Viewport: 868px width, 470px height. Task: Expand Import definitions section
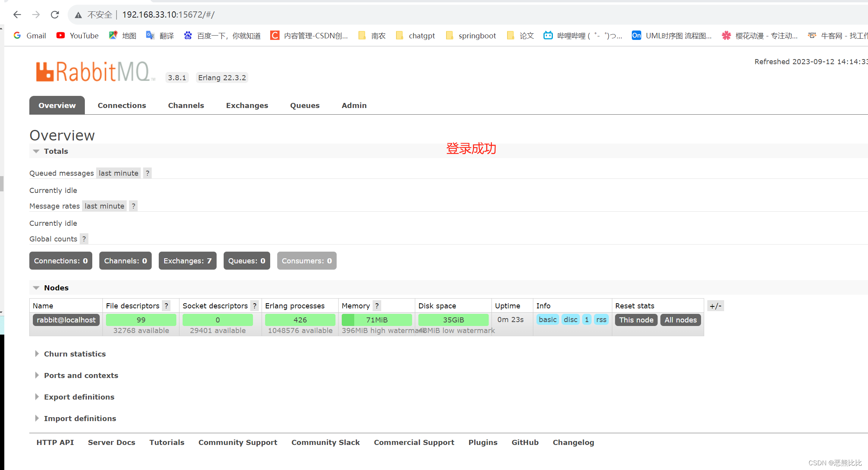75,418
